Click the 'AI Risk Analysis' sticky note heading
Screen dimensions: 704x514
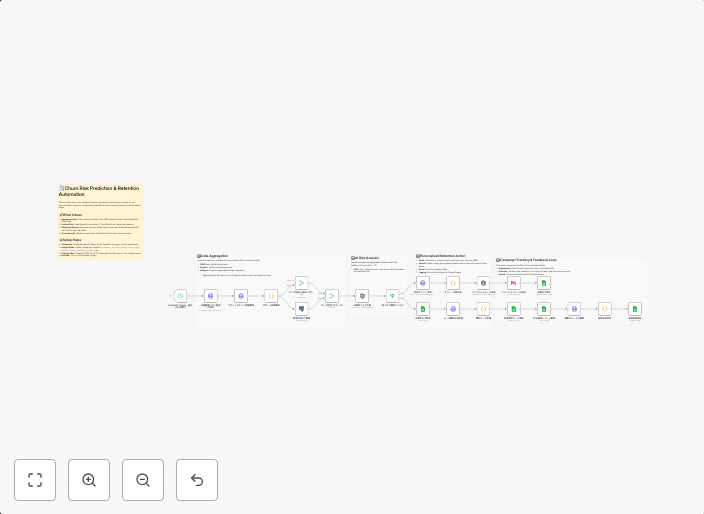[x=365, y=258]
